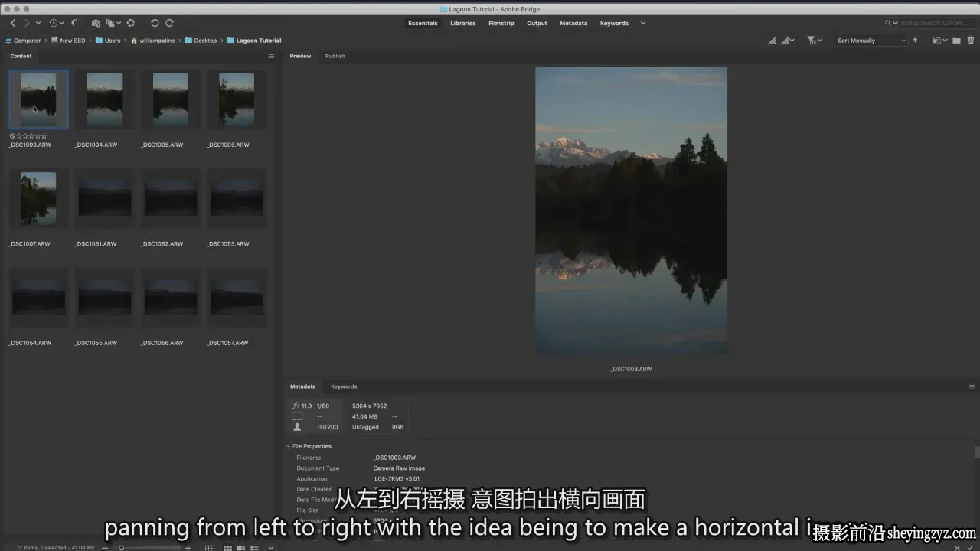Open in Camera Raw aperture icon
This screenshot has height=551, width=980.
click(131, 24)
